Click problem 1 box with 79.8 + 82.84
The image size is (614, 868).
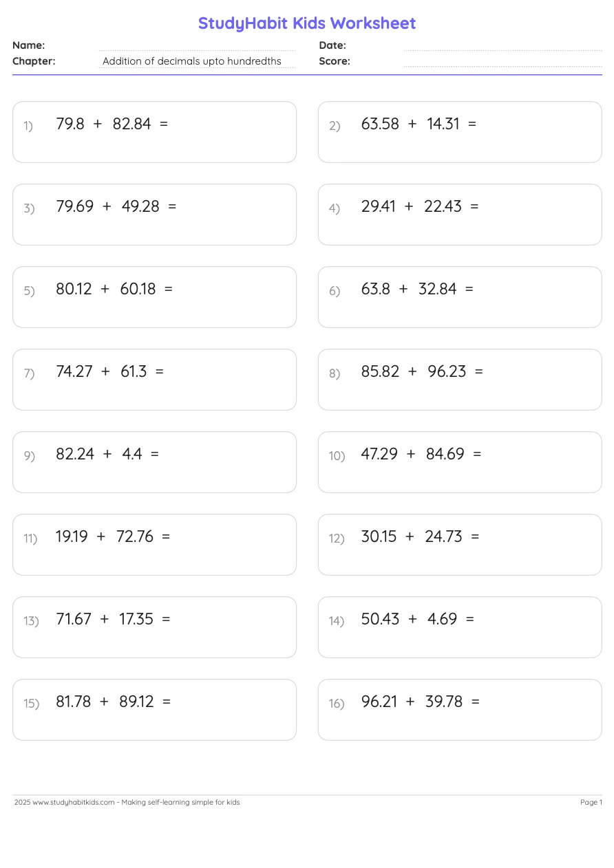pyautogui.click(x=154, y=132)
